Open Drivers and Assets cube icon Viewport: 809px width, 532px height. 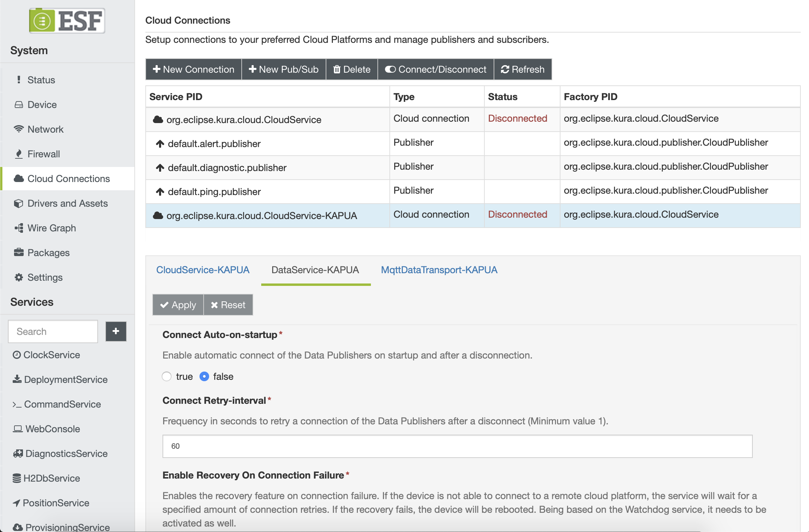[19, 203]
